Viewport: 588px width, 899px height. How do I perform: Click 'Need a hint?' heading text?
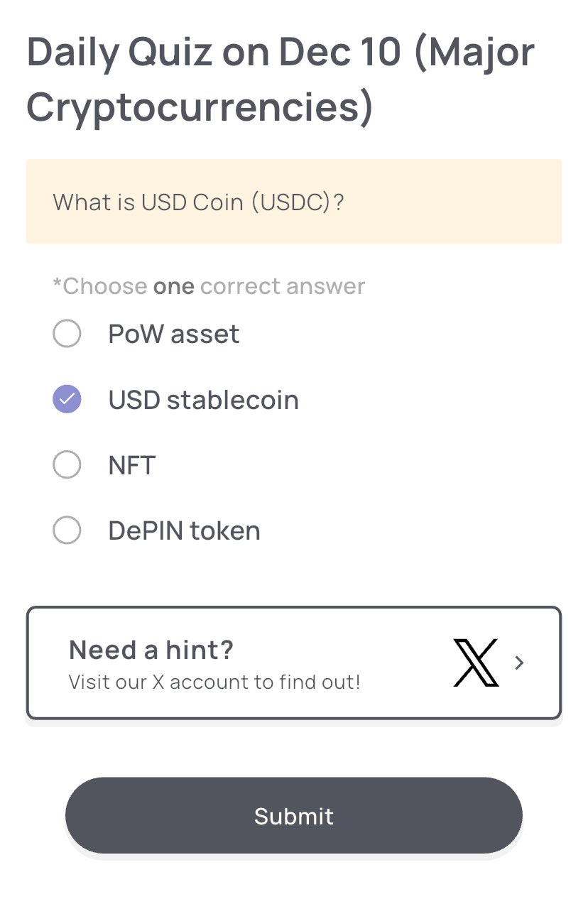(x=150, y=649)
